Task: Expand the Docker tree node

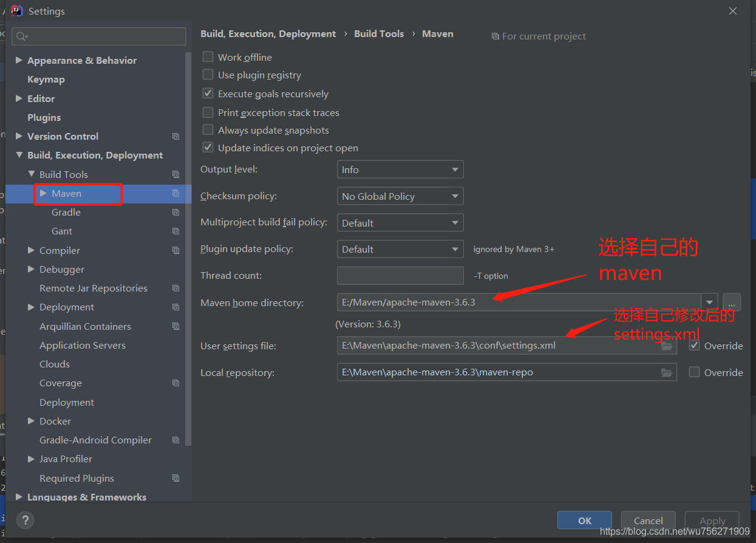Action: (x=31, y=421)
